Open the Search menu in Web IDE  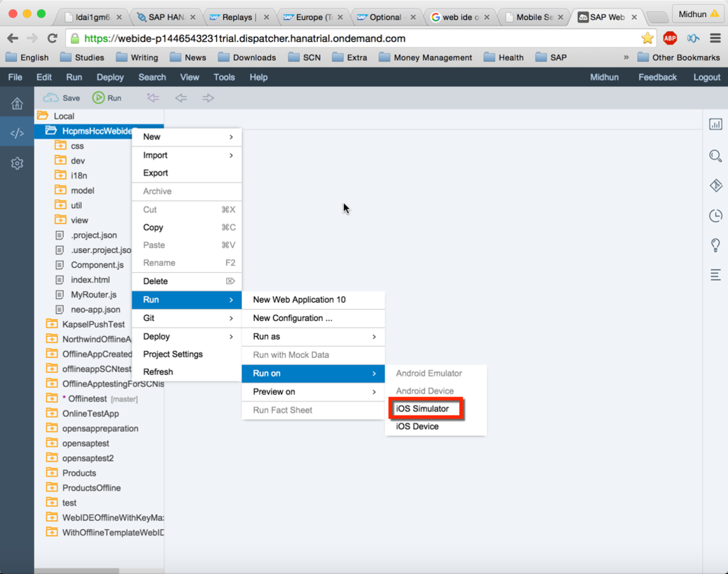(x=152, y=77)
